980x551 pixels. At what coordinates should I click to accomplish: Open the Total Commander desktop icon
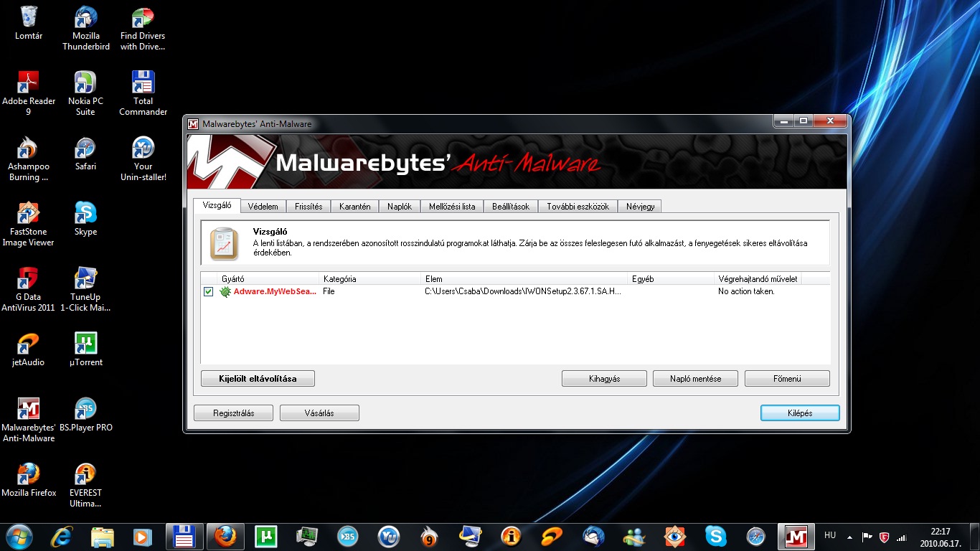(x=143, y=93)
